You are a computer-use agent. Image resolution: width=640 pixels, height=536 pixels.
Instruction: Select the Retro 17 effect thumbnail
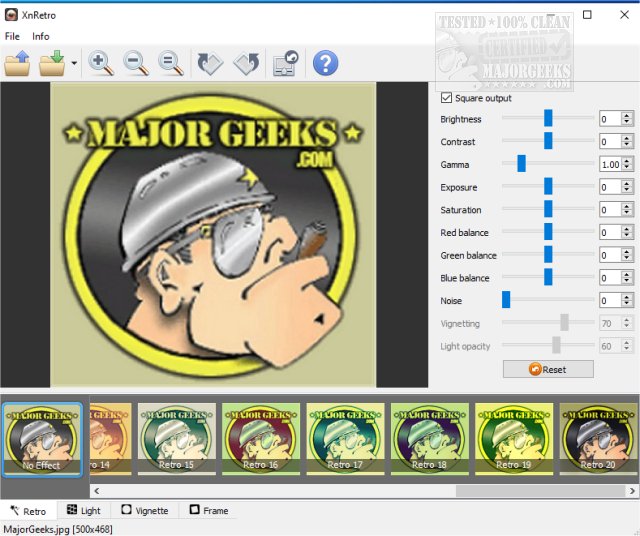pos(344,439)
